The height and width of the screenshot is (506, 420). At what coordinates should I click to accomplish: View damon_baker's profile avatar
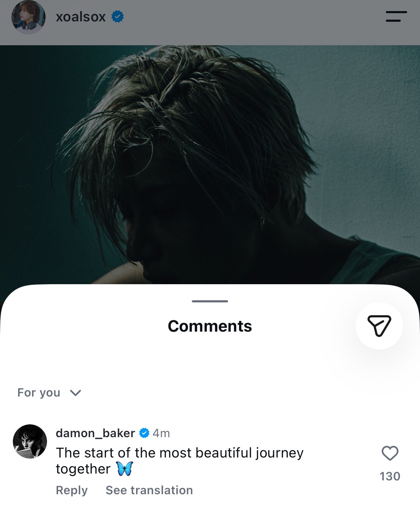pos(30,441)
